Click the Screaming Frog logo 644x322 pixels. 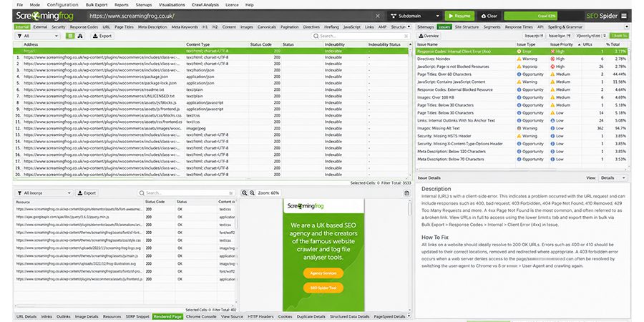(45, 16)
